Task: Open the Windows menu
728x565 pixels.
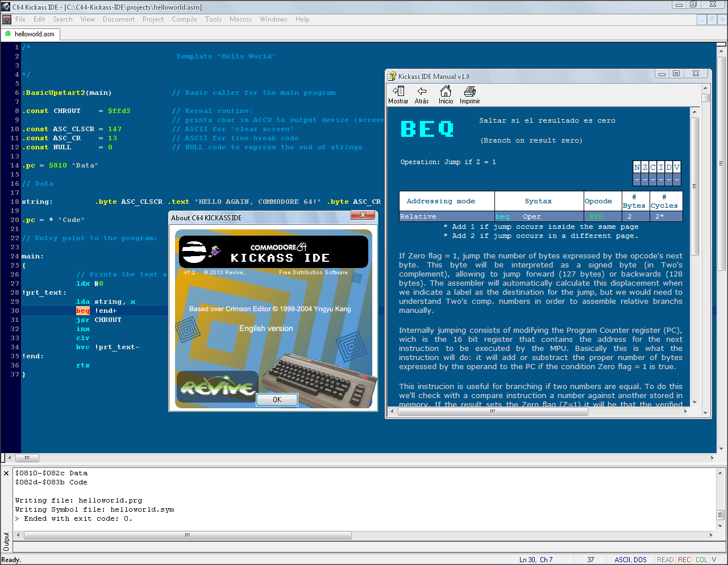Action: (273, 19)
